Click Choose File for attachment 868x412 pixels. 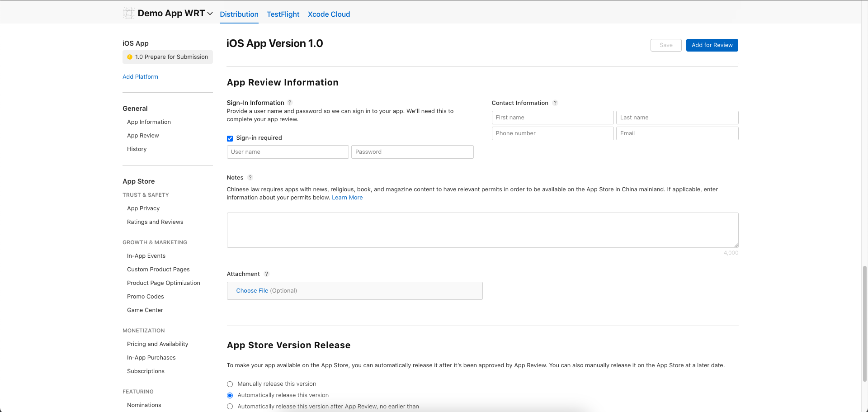pos(252,291)
